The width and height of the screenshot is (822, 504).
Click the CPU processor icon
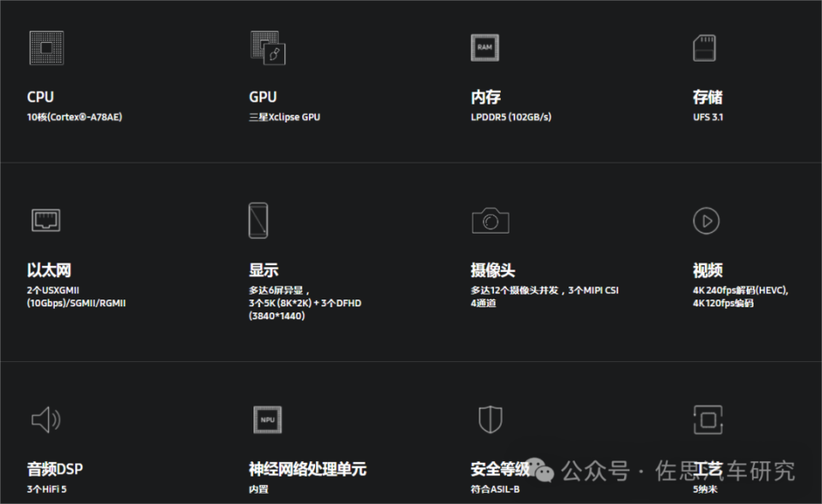[x=45, y=48]
